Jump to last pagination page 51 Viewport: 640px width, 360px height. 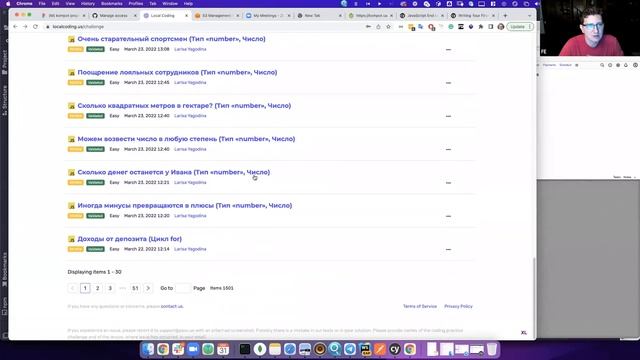135,288
